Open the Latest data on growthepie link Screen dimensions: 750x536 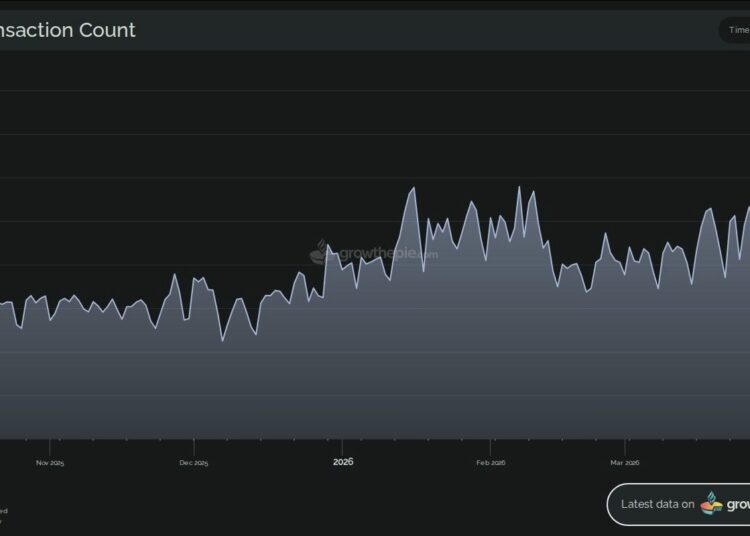click(x=680, y=504)
